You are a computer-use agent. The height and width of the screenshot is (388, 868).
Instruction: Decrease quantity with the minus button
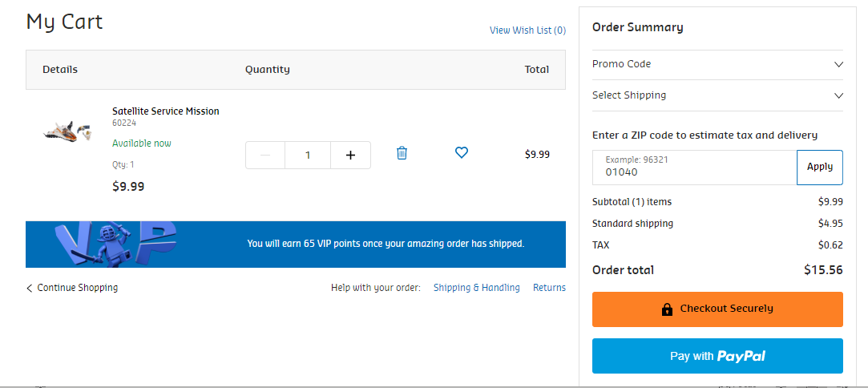click(265, 156)
